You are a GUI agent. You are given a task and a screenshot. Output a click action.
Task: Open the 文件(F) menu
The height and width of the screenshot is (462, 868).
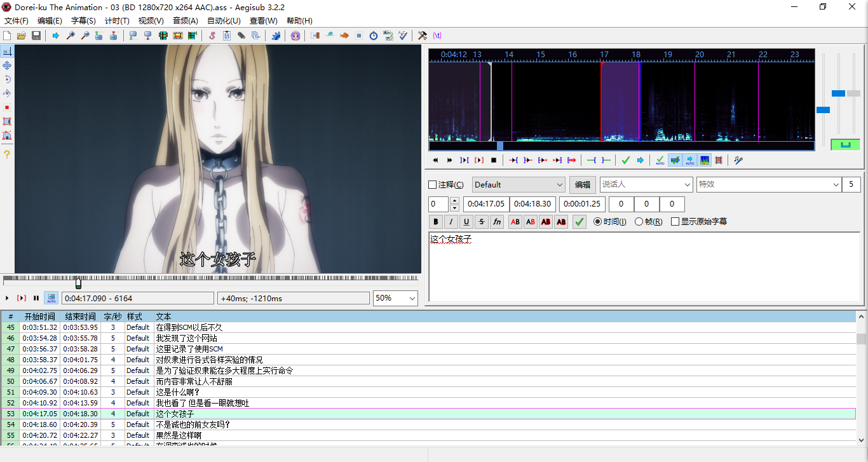[17, 21]
